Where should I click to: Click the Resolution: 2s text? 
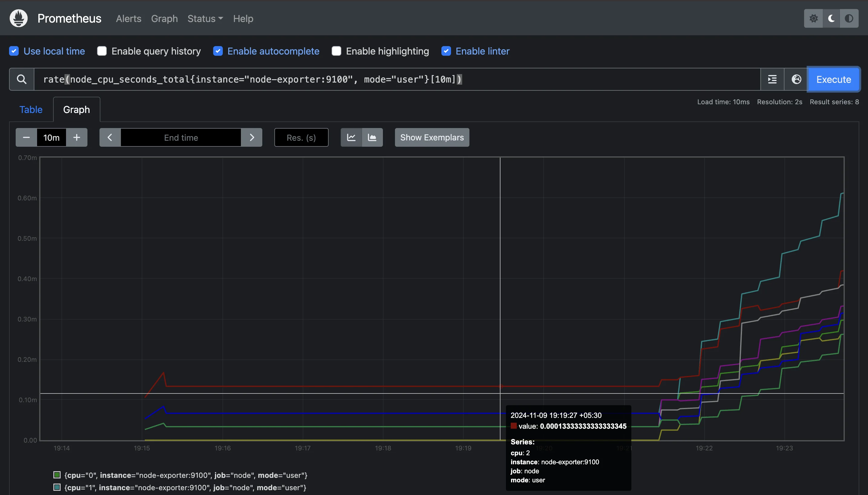pos(780,102)
